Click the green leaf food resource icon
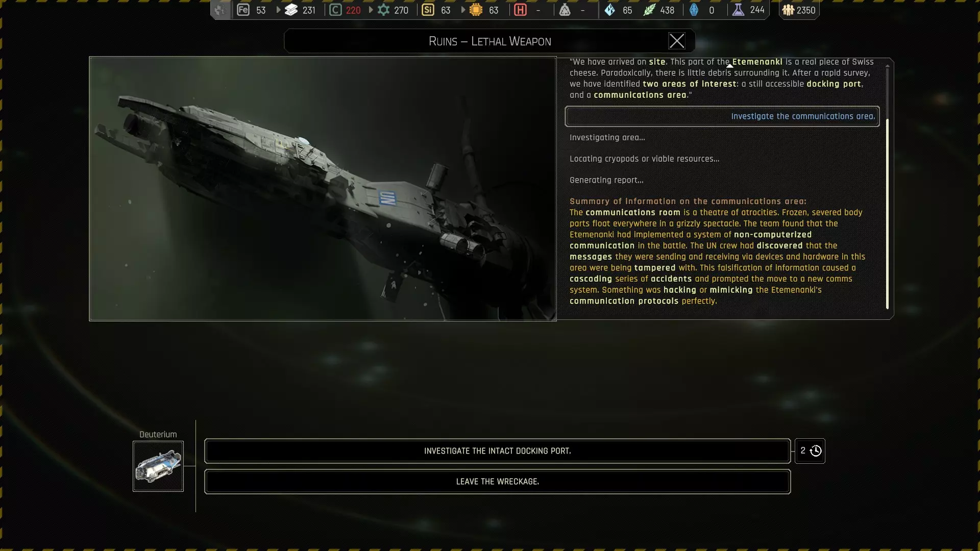This screenshot has width=980, height=551. coord(649,10)
